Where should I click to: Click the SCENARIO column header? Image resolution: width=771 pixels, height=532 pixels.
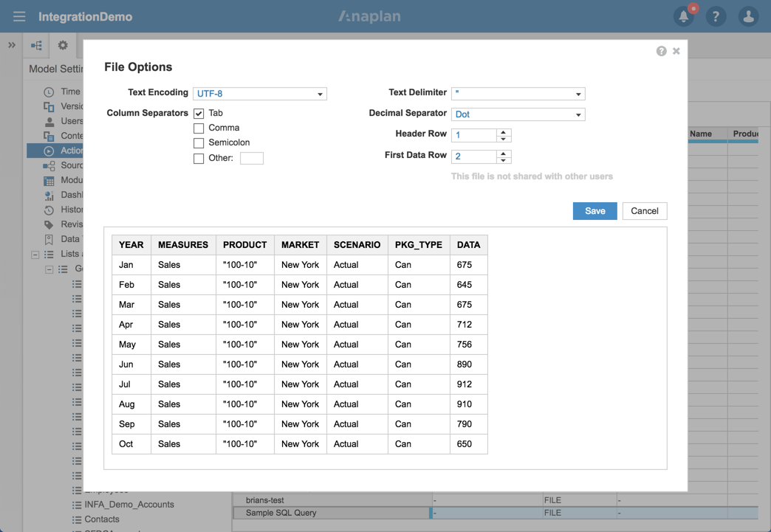pos(357,245)
